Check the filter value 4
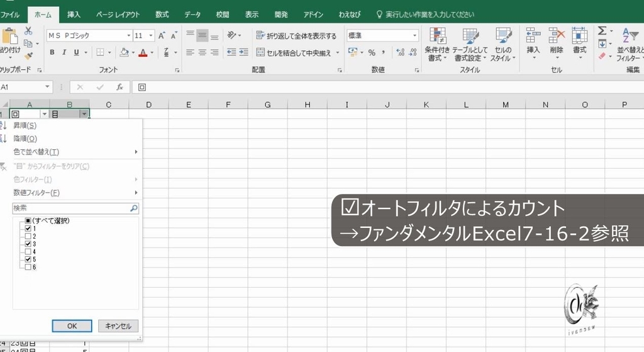This screenshot has height=352, width=644. 28,251
